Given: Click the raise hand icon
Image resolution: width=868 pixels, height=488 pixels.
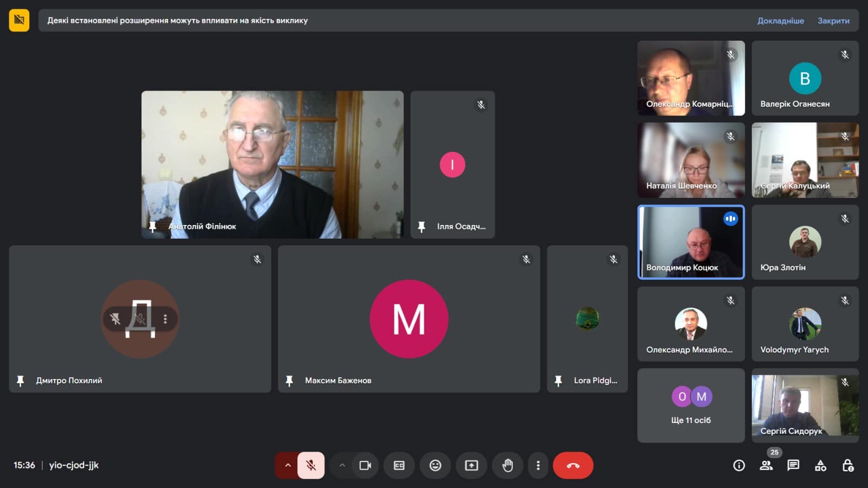Looking at the screenshot, I should point(507,465).
